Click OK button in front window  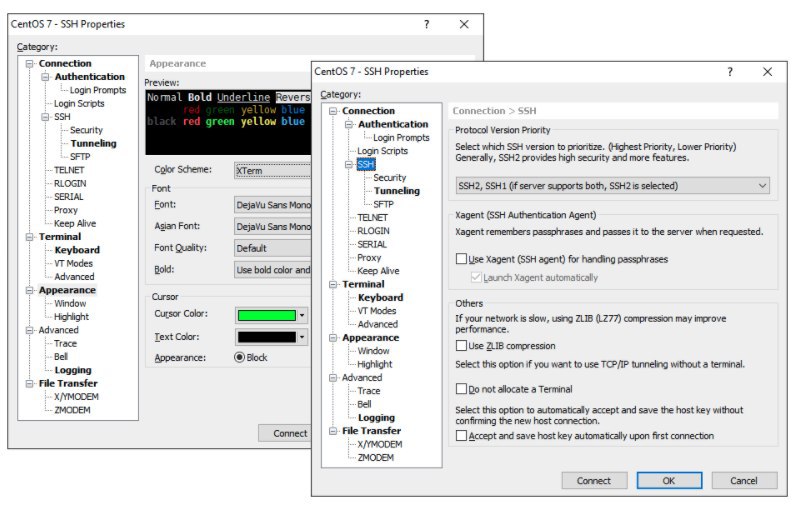pos(669,480)
